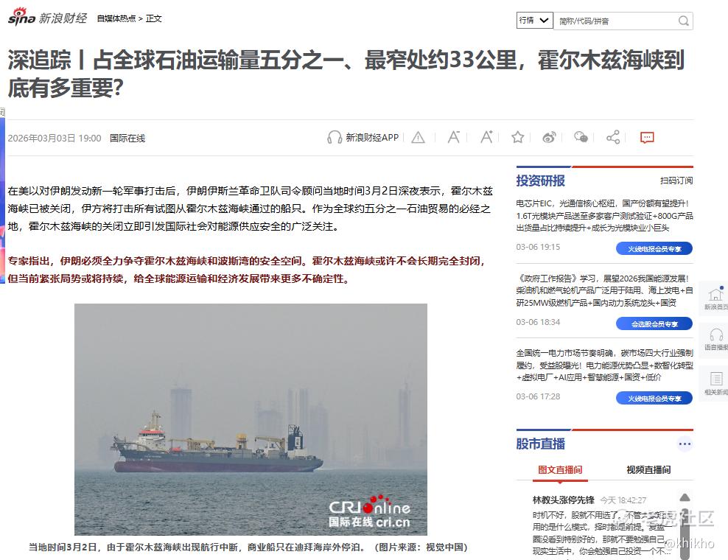The width and height of the screenshot is (728, 560).
Task: Click the search magnifier icon
Action: pos(684,21)
